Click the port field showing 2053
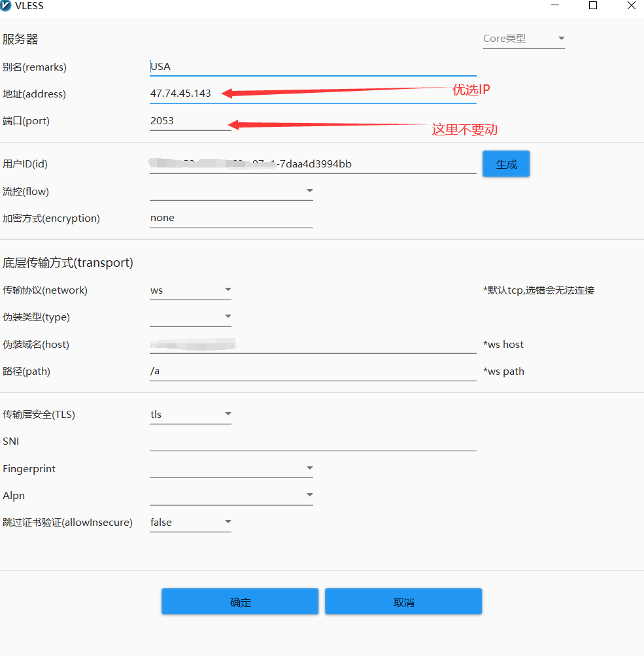This screenshot has width=644, height=656. [190, 121]
